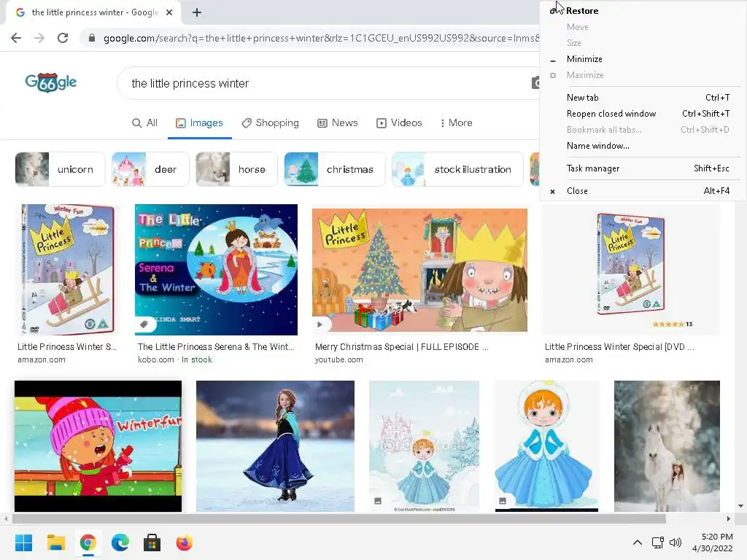Open the Windows Start menu
The image size is (747, 560).
pos(24,542)
